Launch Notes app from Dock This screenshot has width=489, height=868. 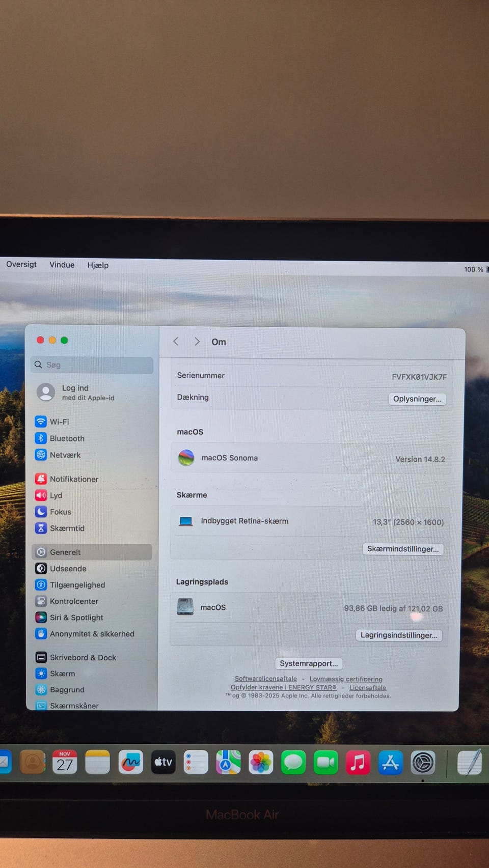point(97,762)
